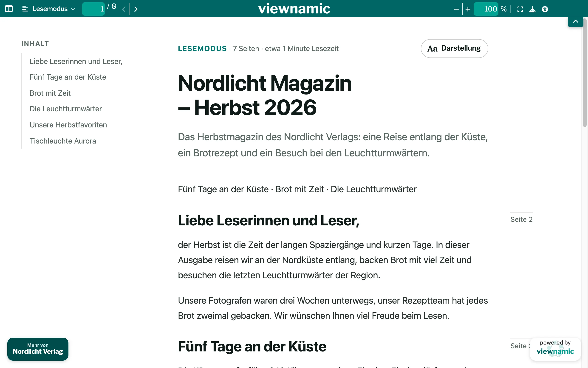The image size is (588, 368).
Task: Click the INHALT sidebar heading
Action: coord(35,44)
